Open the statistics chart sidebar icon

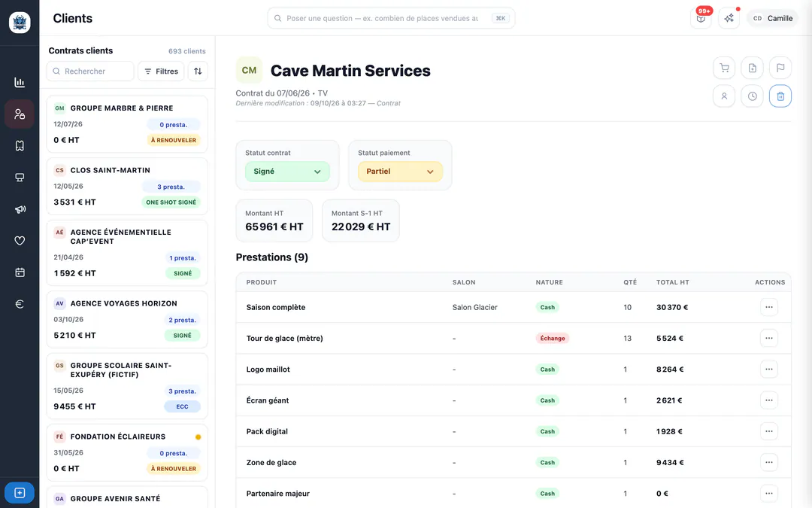(x=19, y=82)
